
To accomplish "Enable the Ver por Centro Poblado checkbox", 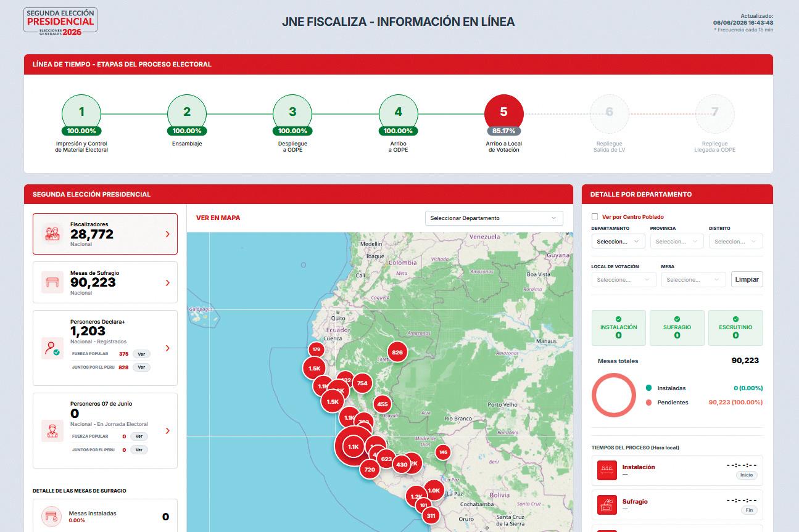I will pyautogui.click(x=595, y=217).
